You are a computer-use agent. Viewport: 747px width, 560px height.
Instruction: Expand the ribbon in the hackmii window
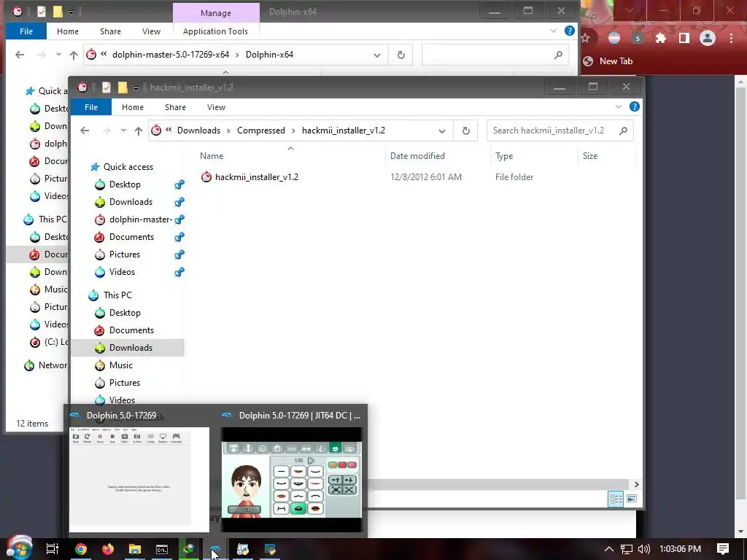619,106
